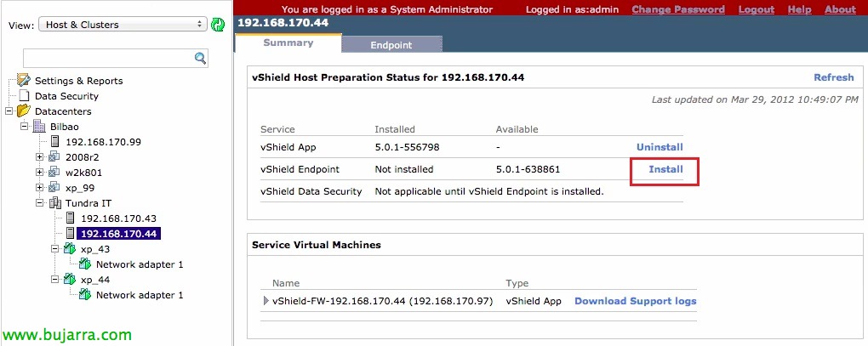This screenshot has height=346, width=868.
Task: Click the vShield-FW-192.168.170.44 (192.168.170.97) name
Action: pos(383,301)
